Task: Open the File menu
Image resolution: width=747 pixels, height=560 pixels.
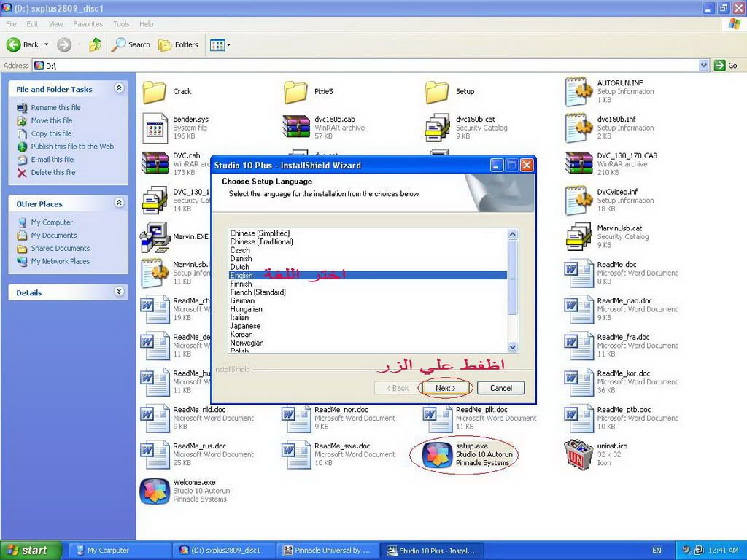Action: pyautogui.click(x=12, y=24)
